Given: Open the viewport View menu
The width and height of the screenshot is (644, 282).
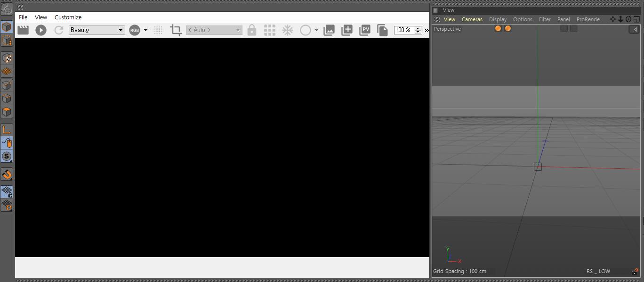Looking at the screenshot, I should (450, 19).
